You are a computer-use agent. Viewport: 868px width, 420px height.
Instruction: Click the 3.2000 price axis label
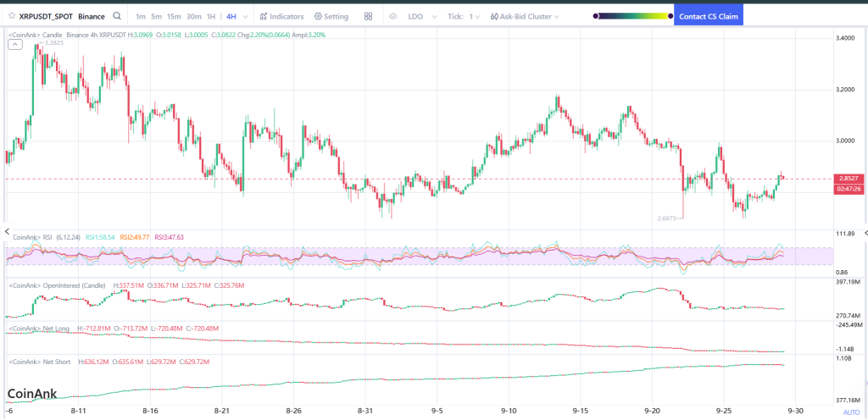point(845,90)
